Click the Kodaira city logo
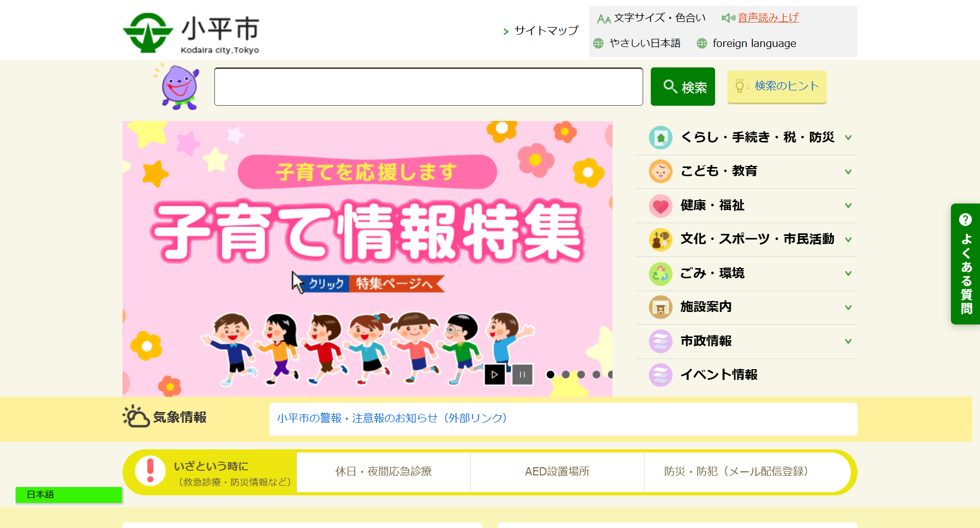980x528 pixels. click(191, 33)
